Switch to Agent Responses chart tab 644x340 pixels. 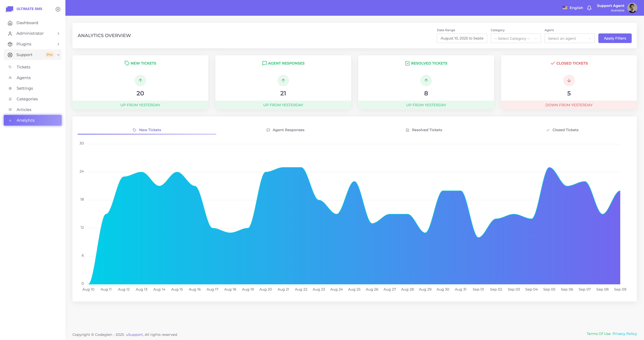tap(285, 130)
